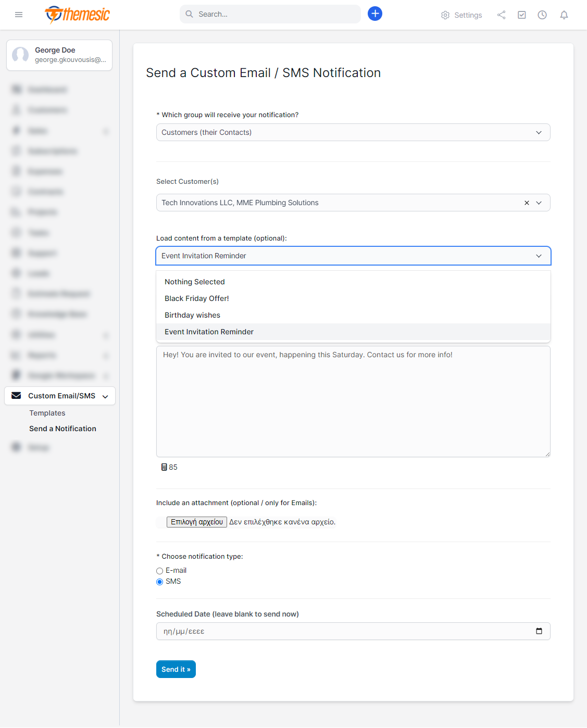
Task: Open the to-do checklist icon
Action: (x=521, y=15)
